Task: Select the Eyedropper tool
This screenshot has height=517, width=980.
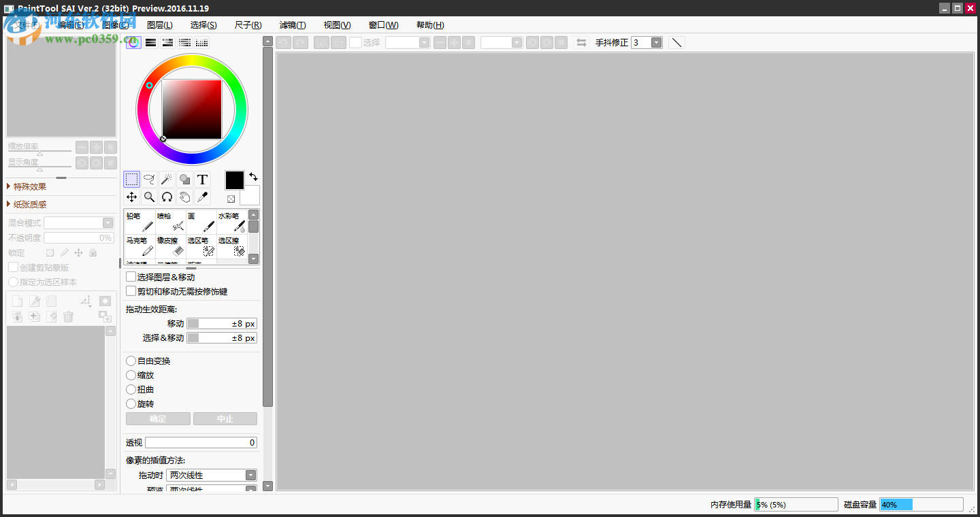Action: (x=202, y=197)
